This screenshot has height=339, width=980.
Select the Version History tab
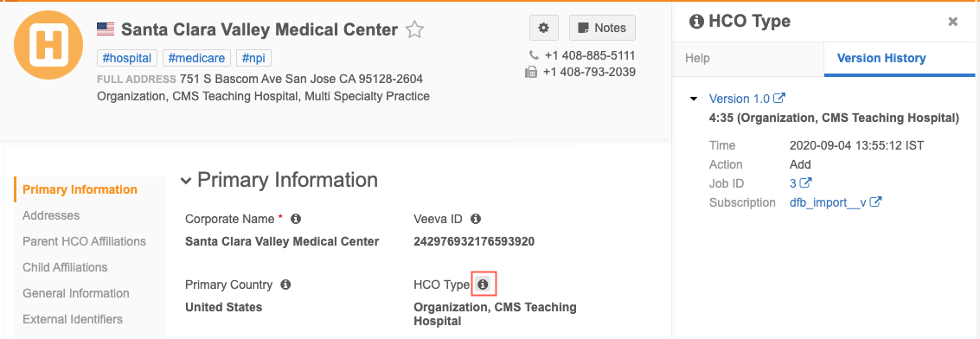[881, 58]
